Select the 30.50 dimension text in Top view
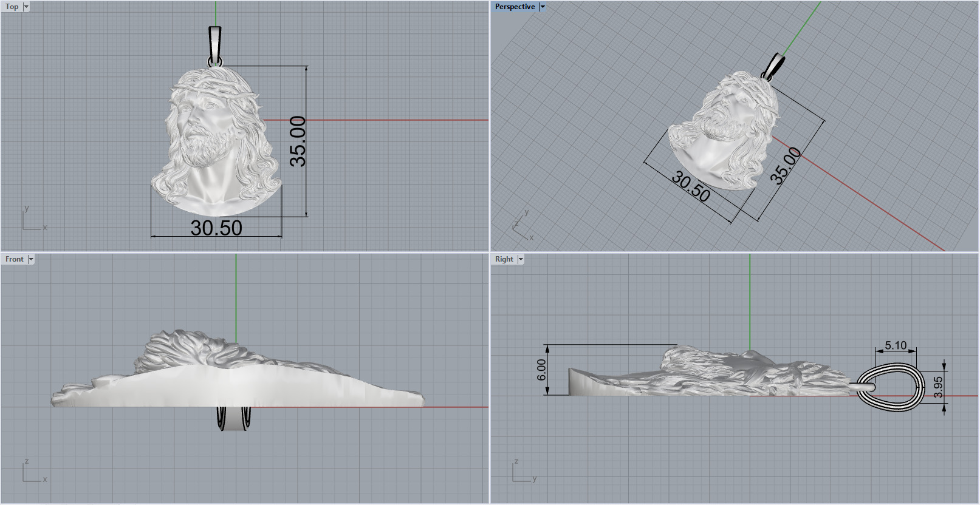Image resolution: width=980 pixels, height=505 pixels. point(216,228)
